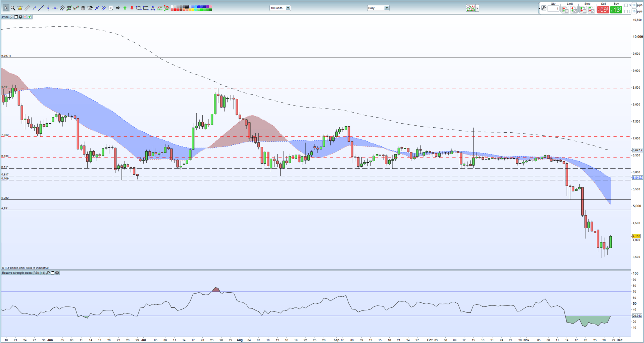The width and height of the screenshot is (644, 343).
Task: Select the green-red trend lines tool
Action: pyautogui.click(x=160, y=8)
